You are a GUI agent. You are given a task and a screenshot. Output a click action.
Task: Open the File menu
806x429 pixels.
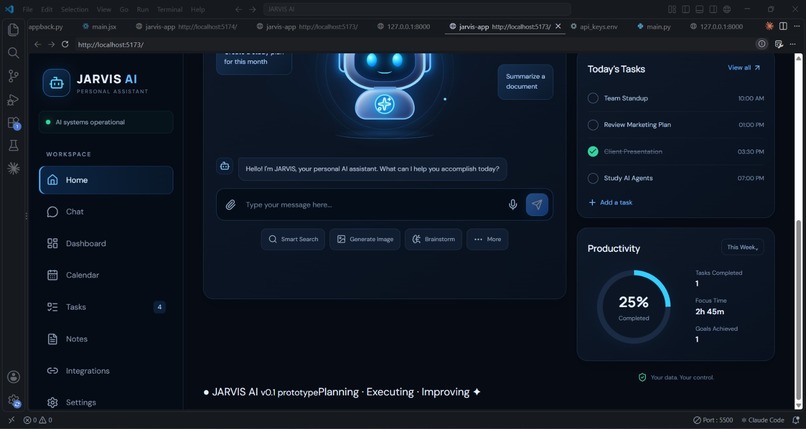(x=27, y=9)
